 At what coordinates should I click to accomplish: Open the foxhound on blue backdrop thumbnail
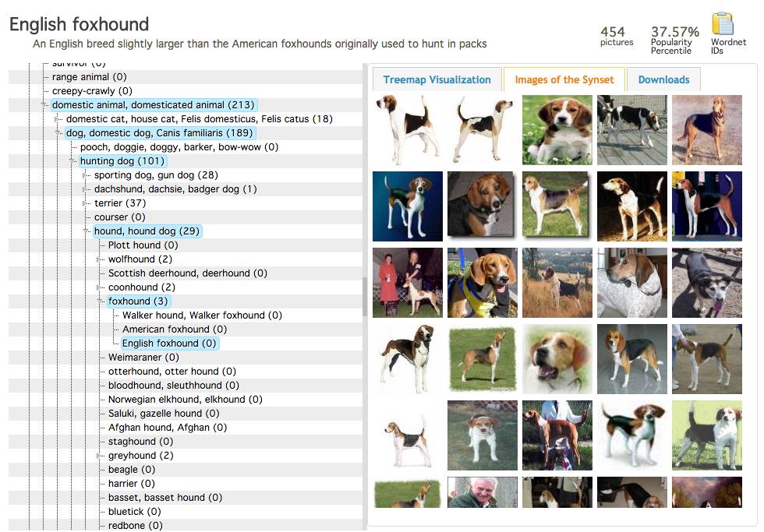(407, 206)
